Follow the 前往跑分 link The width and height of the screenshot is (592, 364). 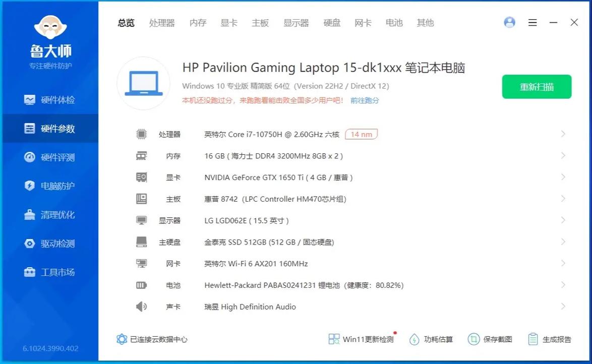point(365,100)
